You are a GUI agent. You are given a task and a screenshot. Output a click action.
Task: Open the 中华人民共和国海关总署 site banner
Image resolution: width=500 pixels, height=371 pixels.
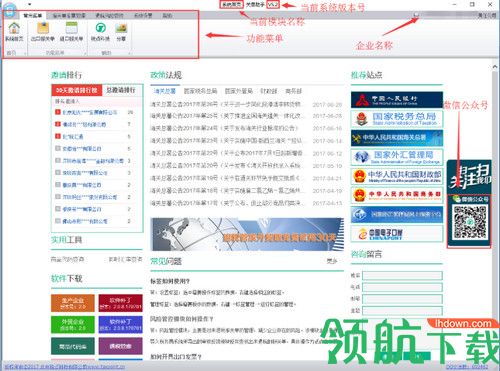[397, 138]
